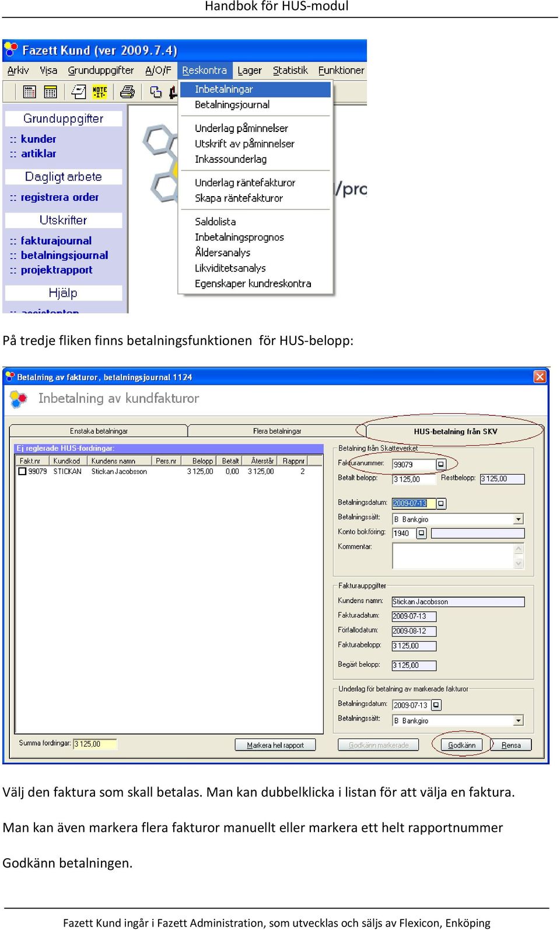Click the Reskontra menu header

click(204, 70)
